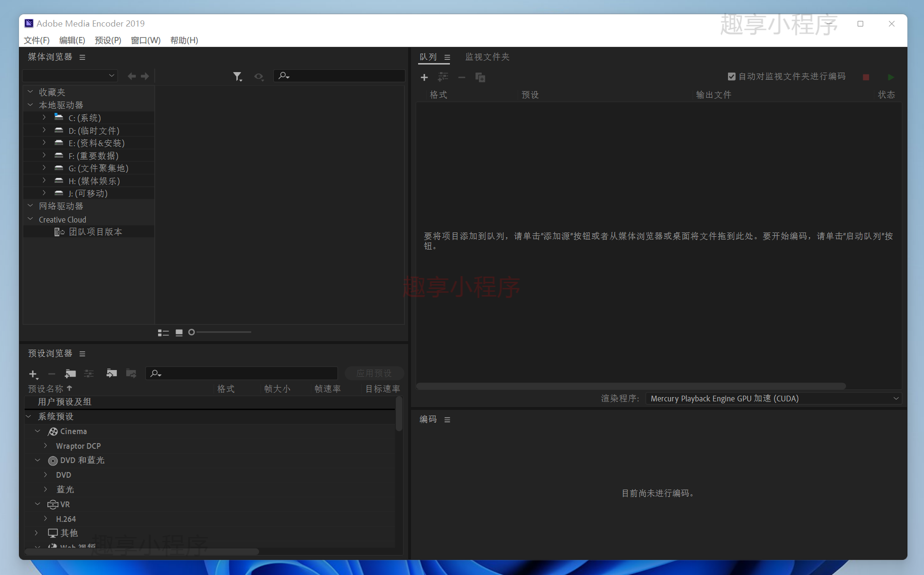Start the queue with green play button
The height and width of the screenshot is (575, 924).
tap(891, 77)
